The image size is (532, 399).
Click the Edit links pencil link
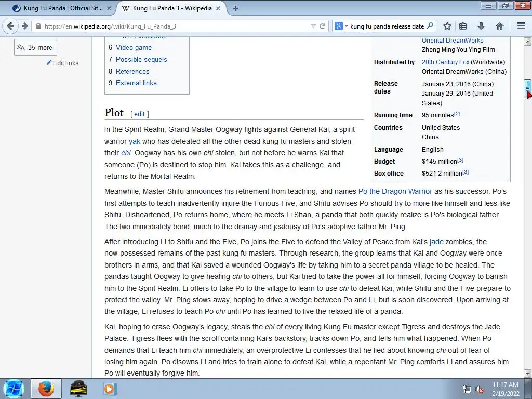point(63,63)
